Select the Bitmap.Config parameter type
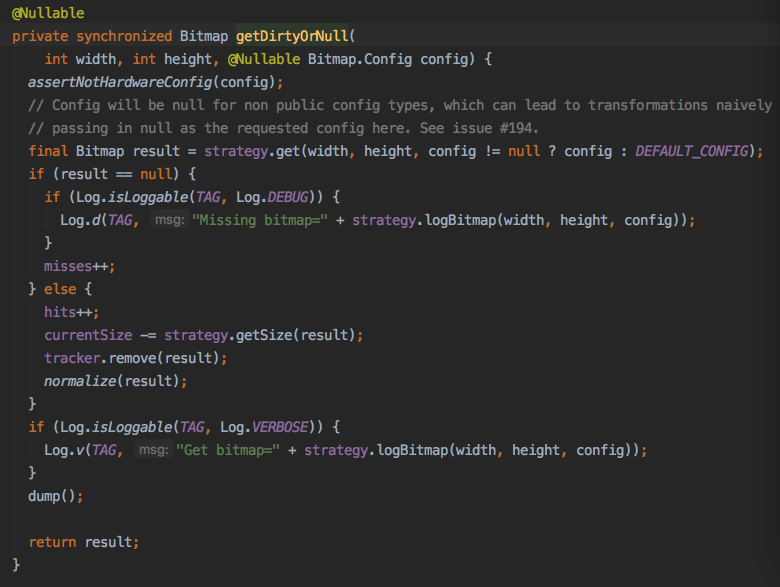Screen dimensions: 780x587 coord(360,59)
